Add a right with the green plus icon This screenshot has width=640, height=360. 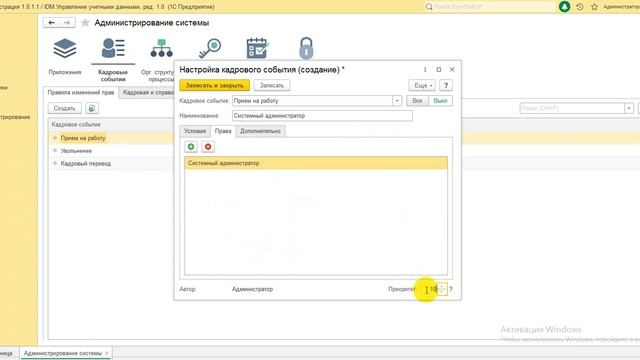[x=191, y=147]
